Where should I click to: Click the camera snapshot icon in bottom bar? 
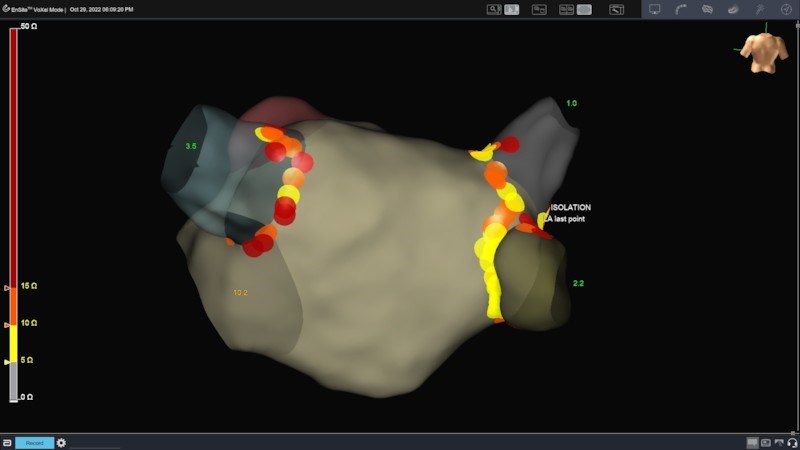point(766,442)
